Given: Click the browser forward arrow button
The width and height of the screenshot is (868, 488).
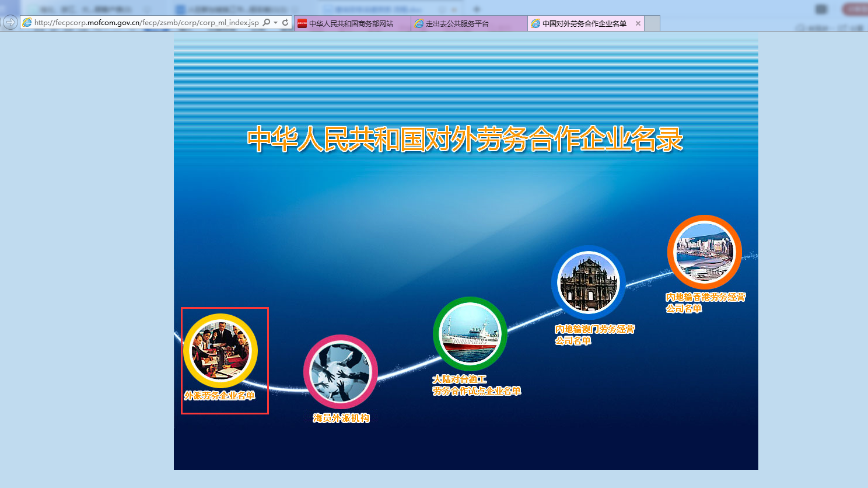Looking at the screenshot, I should (x=10, y=23).
